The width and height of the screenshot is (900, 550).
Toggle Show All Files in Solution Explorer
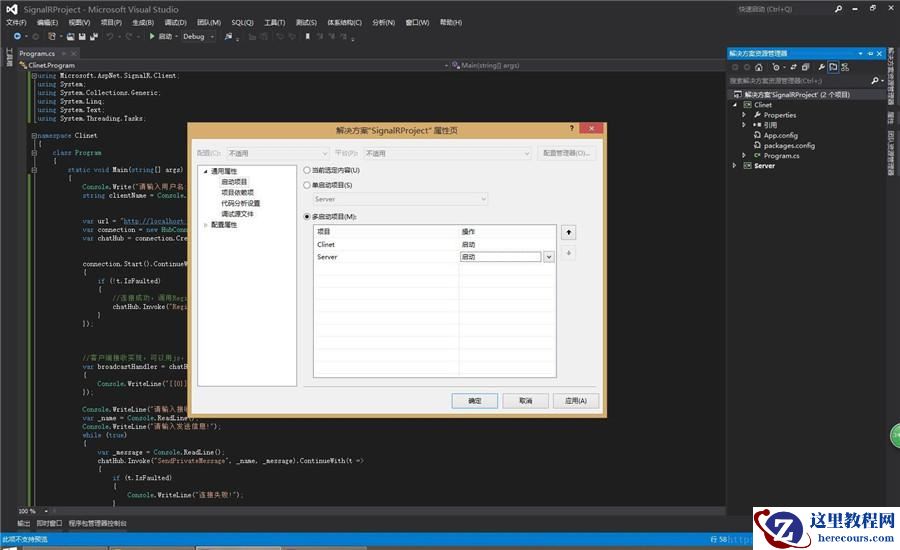coord(832,67)
